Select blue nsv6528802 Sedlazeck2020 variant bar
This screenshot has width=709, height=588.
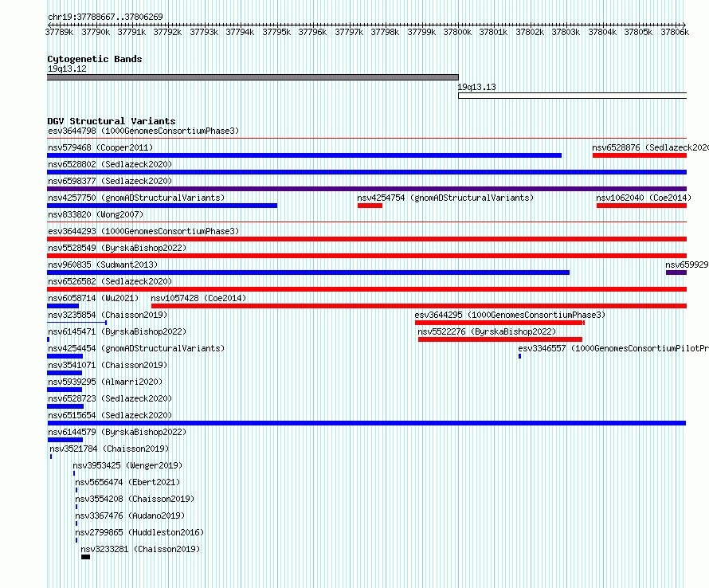366,172
